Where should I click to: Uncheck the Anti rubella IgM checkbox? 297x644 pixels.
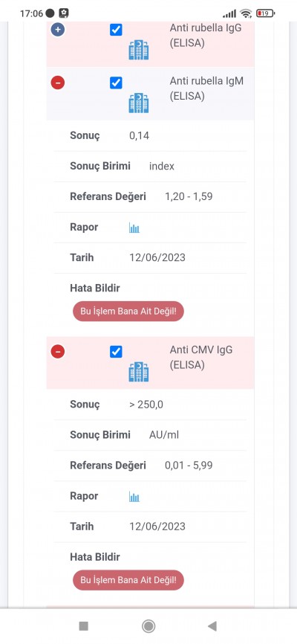[116, 83]
